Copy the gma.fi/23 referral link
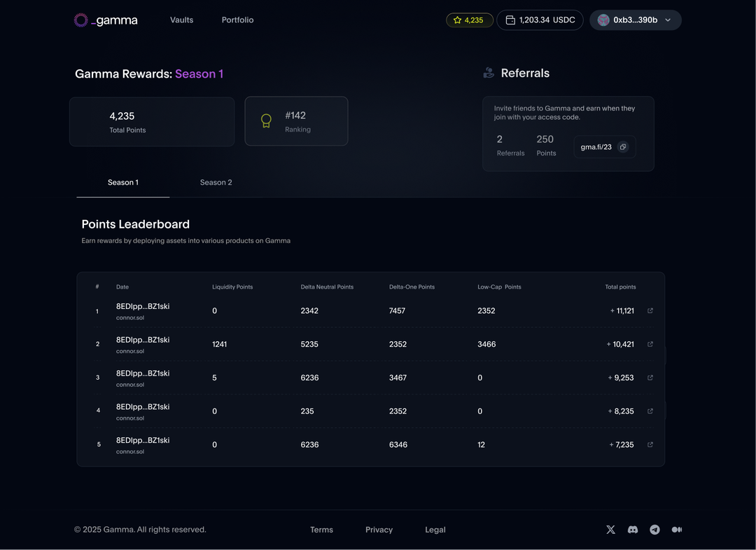 [623, 146]
